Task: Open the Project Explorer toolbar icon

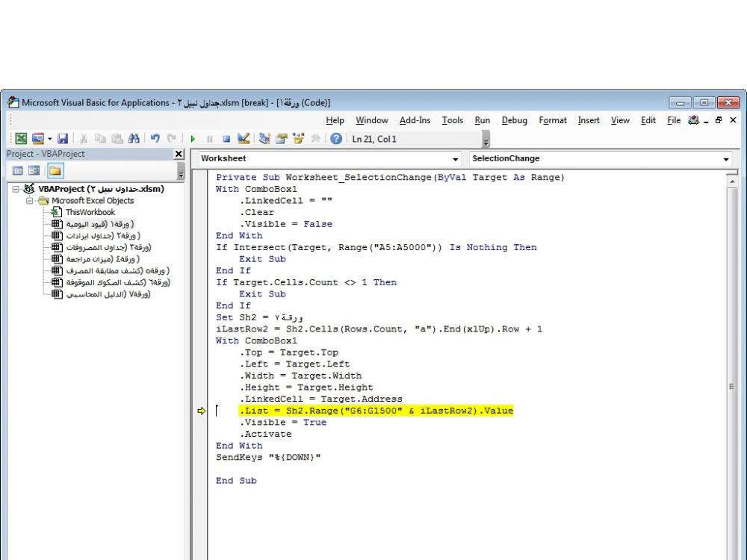Action: pyautogui.click(x=264, y=139)
